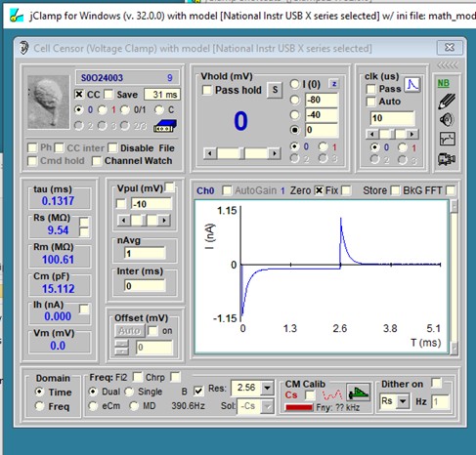Click the cell micrograph thumbnail

48,102
